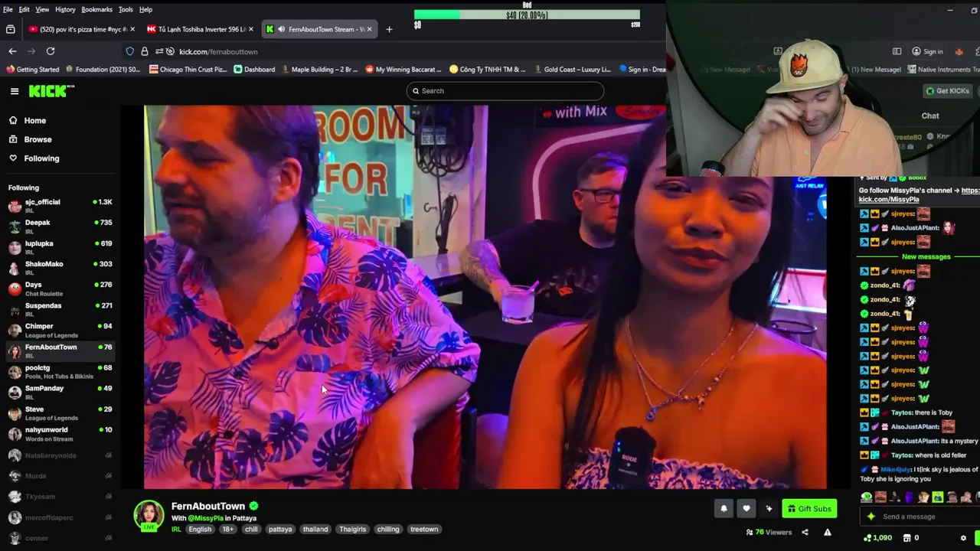Viewport: 980px width, 551px height.
Task: Click the sparkle icon in message box
Action: [871, 517]
